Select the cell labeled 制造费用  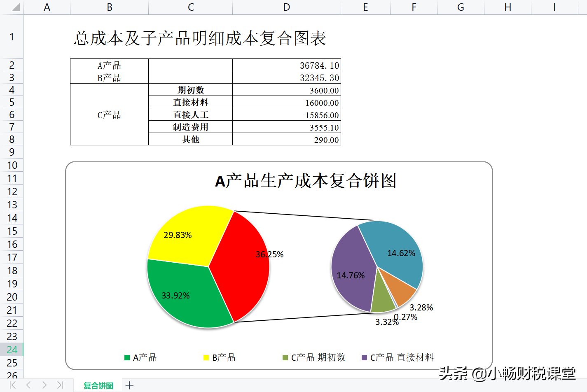[190, 127]
